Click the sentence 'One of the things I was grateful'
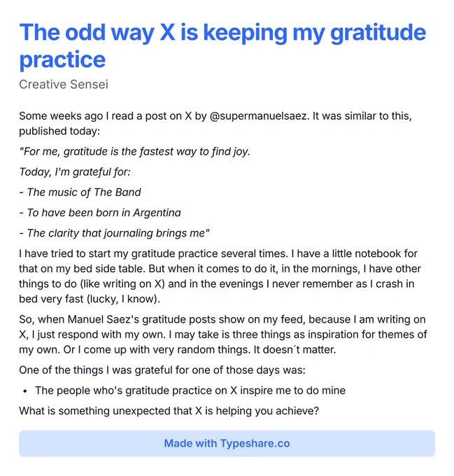The image size is (454, 476). 162,370
